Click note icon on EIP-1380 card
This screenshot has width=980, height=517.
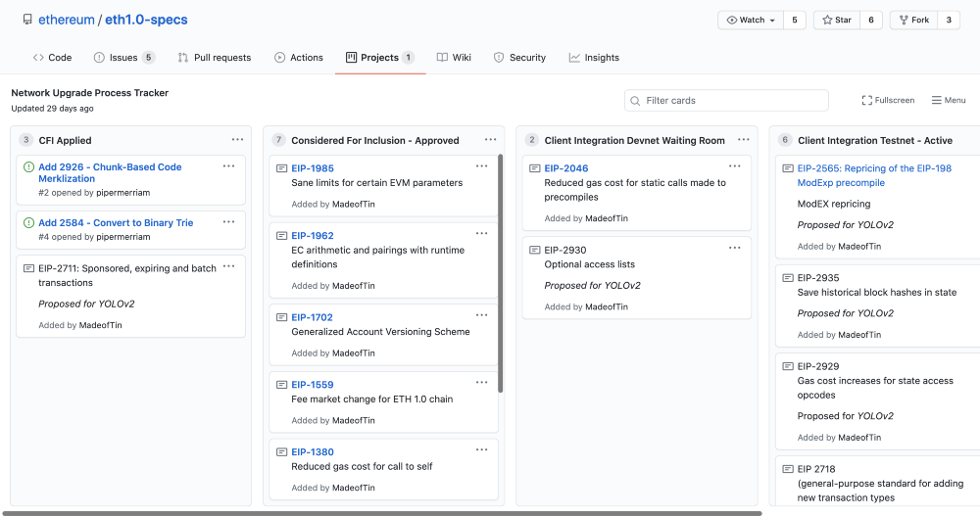pos(282,452)
